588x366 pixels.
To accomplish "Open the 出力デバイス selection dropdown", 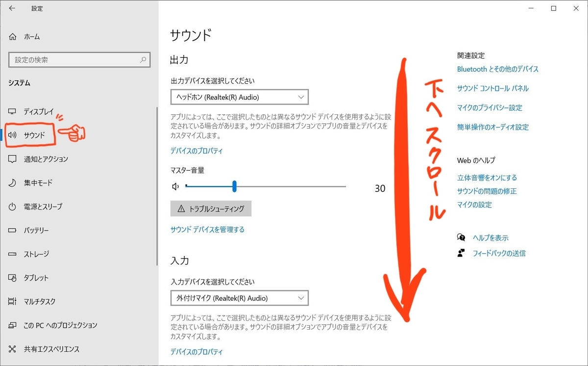I will [239, 97].
